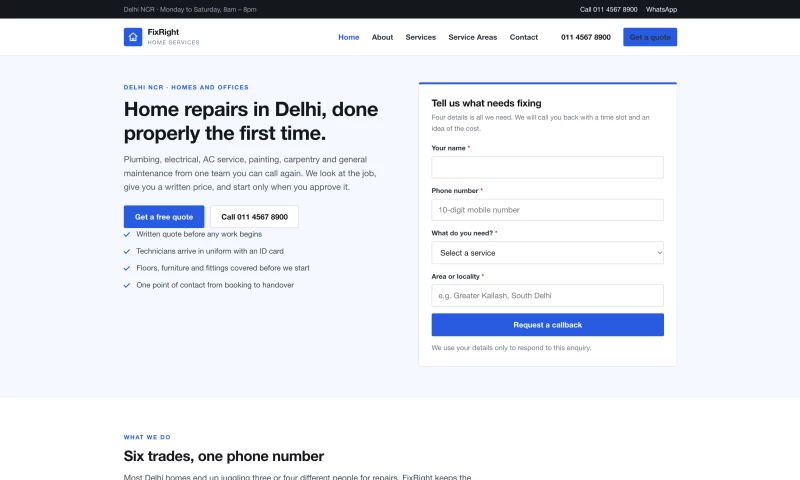Image resolution: width=800 pixels, height=480 pixels.
Task: Focus the Phone number input field
Action: [547, 210]
